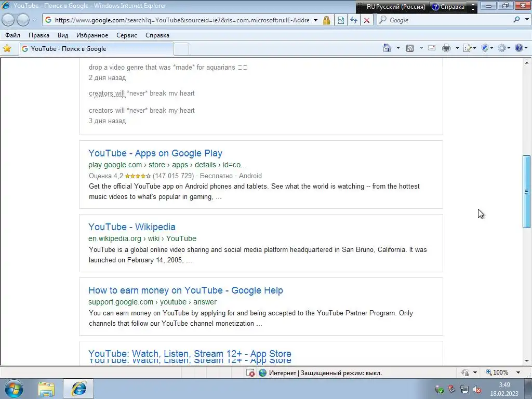Click the Back navigation button

click(8, 20)
